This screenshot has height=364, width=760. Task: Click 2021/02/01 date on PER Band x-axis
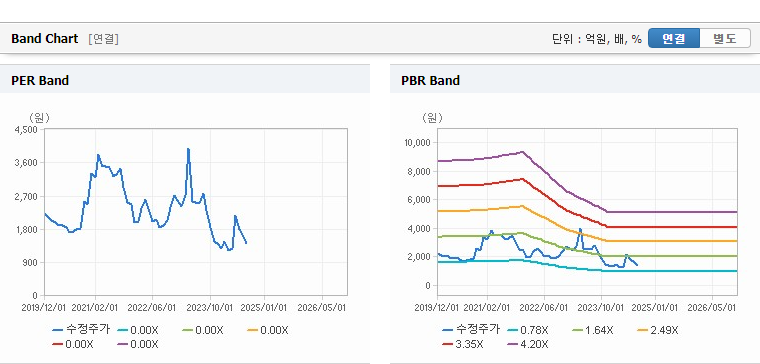pyautogui.click(x=95, y=307)
